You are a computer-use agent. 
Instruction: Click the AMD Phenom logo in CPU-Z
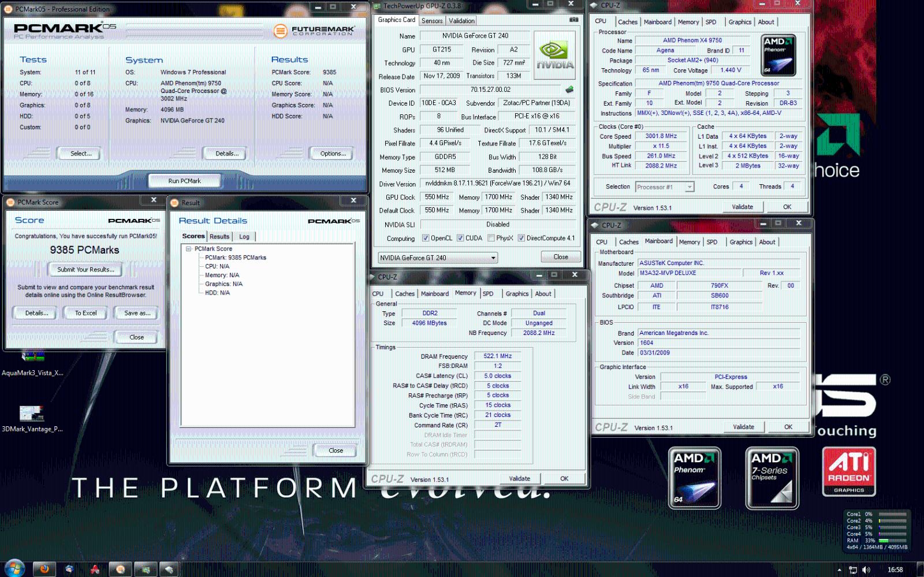pyautogui.click(x=778, y=55)
